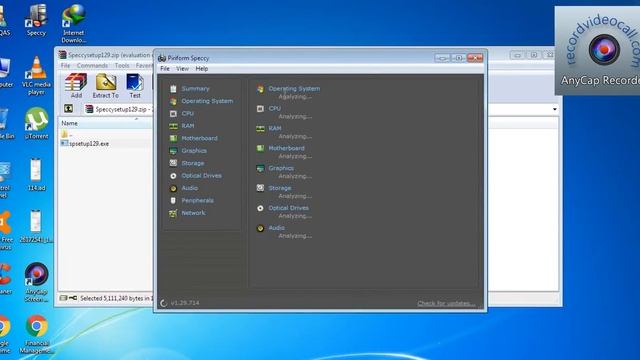Open Internet Download Manager desktop icon
This screenshot has width=640, height=360.
(x=73, y=24)
